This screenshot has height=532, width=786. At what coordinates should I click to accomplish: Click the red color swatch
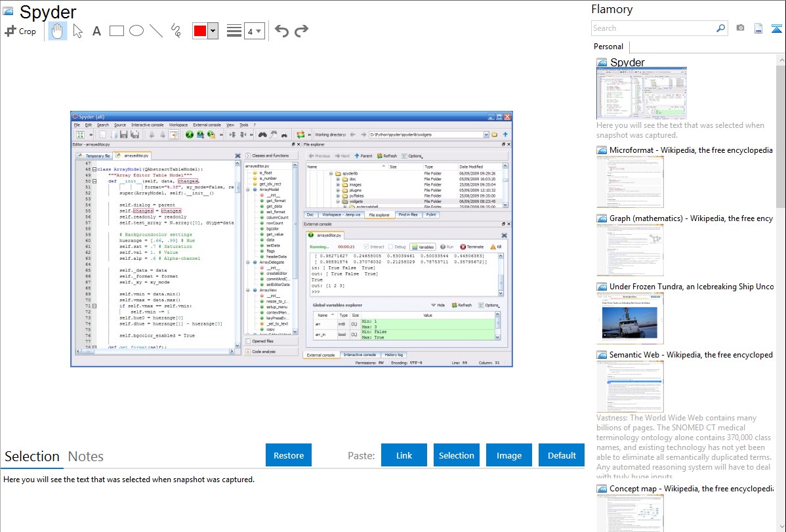[x=199, y=31]
